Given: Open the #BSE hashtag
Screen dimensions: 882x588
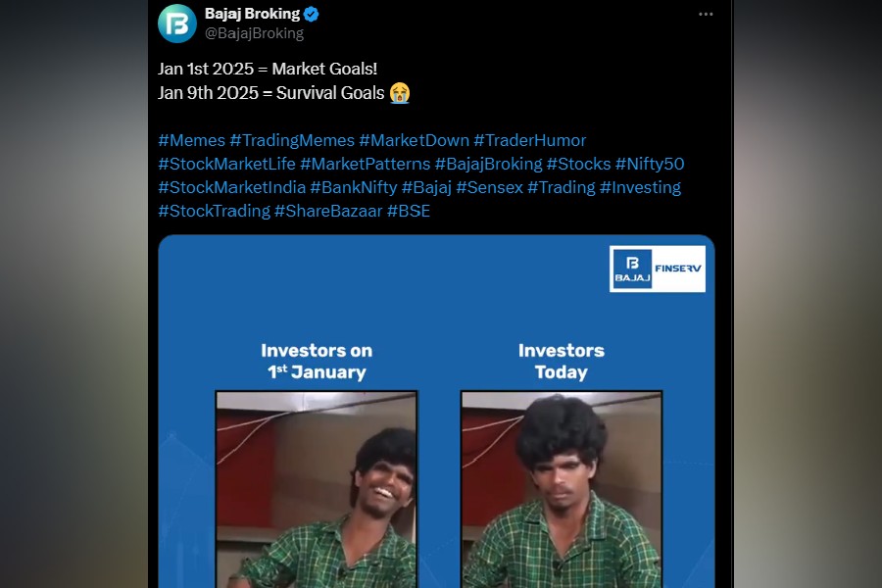Looking at the screenshot, I should coord(409,211).
